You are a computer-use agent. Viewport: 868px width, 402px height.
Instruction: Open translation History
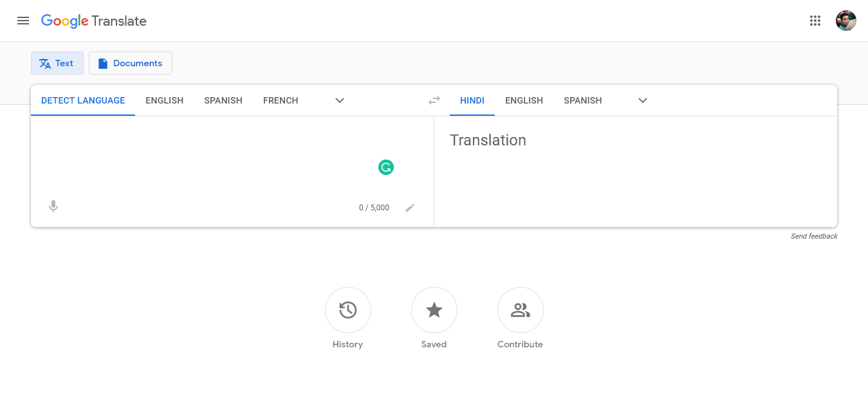click(348, 310)
